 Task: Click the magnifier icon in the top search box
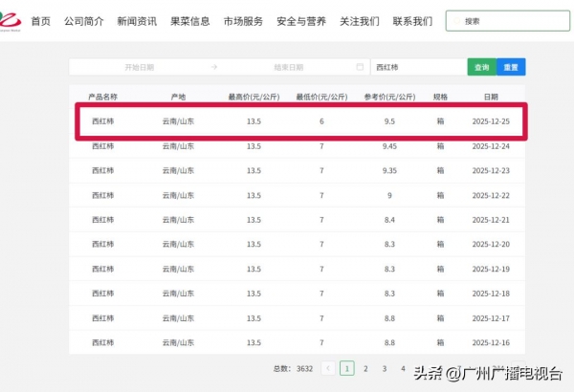click(x=455, y=20)
